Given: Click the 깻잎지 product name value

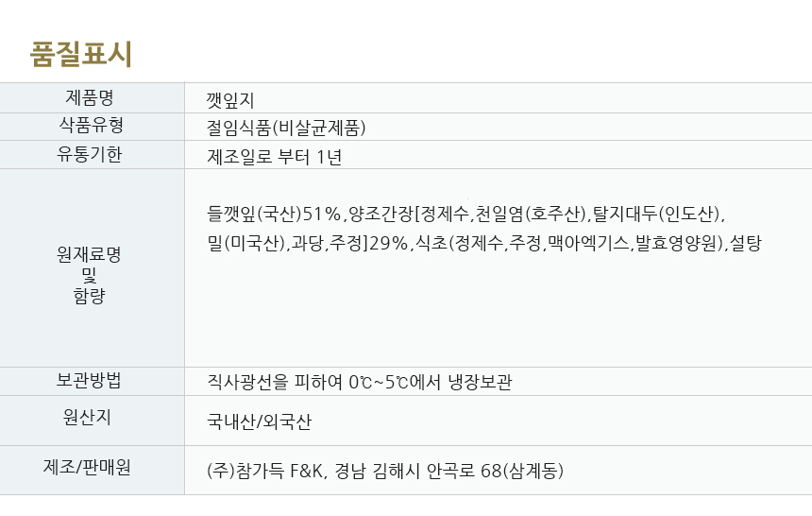Looking at the screenshot, I should tap(230, 98).
